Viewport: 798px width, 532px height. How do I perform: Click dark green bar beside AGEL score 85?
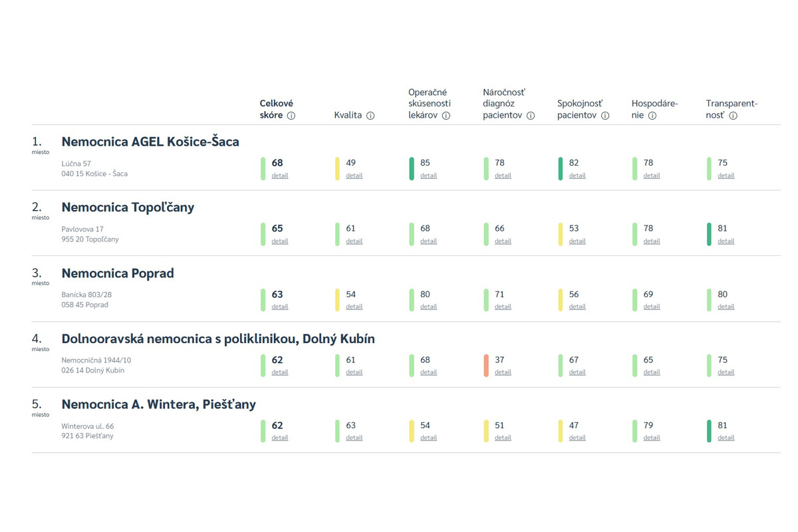(412, 168)
